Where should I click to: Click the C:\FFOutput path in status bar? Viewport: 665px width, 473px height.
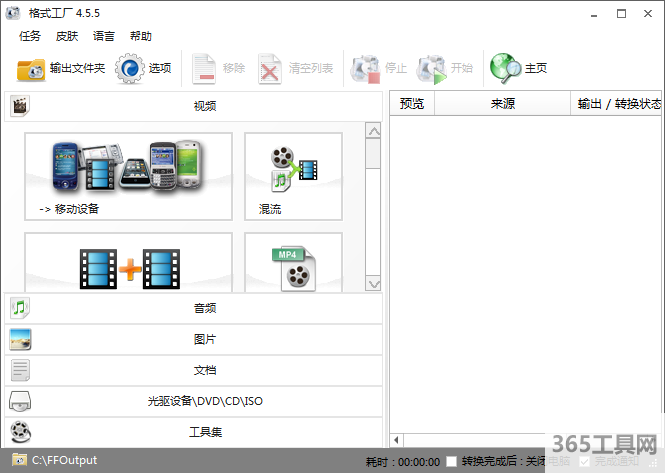tap(64, 460)
